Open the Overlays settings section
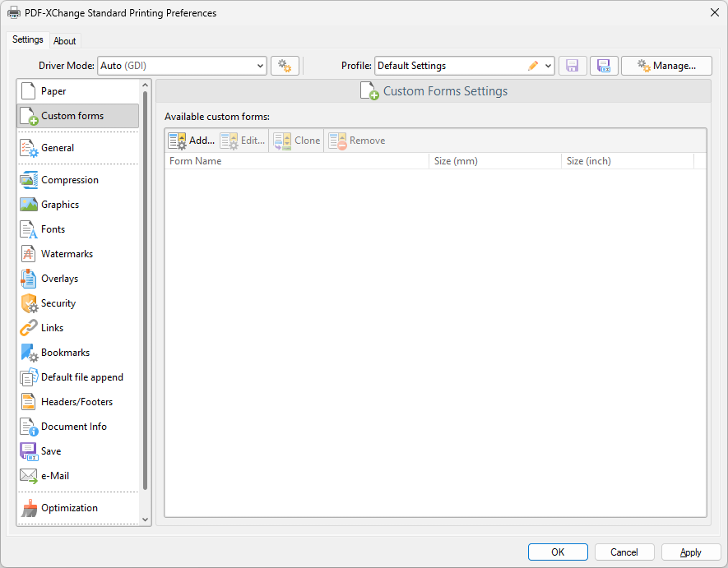 click(59, 279)
